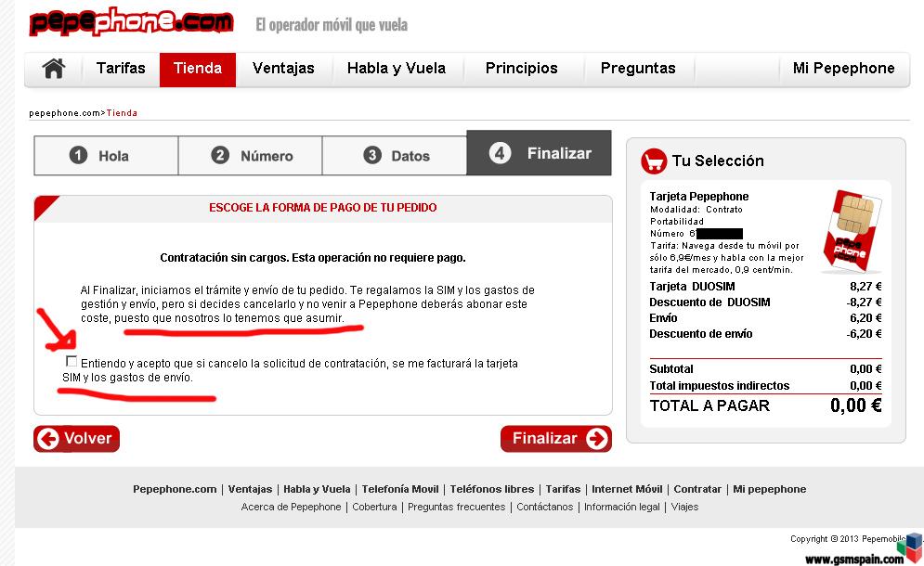The width and height of the screenshot is (924, 566).
Task: Click the Modalidad: Contrato line
Action: (696, 209)
